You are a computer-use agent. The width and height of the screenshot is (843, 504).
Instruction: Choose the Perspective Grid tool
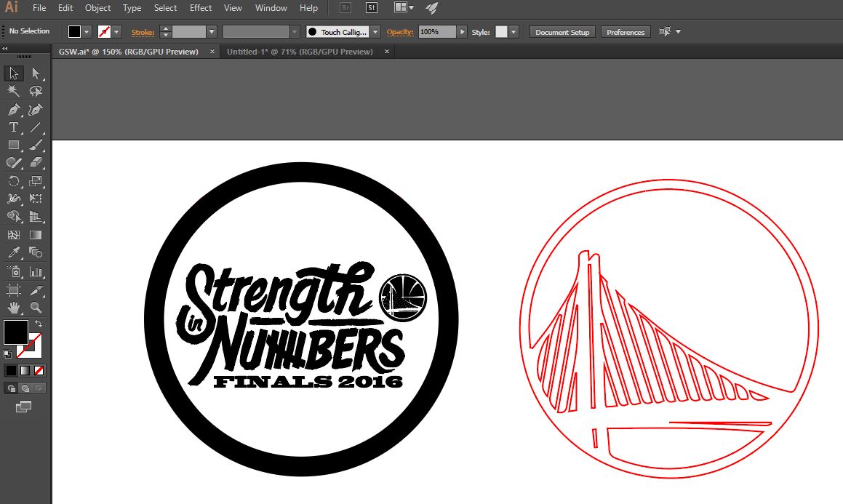click(36, 216)
